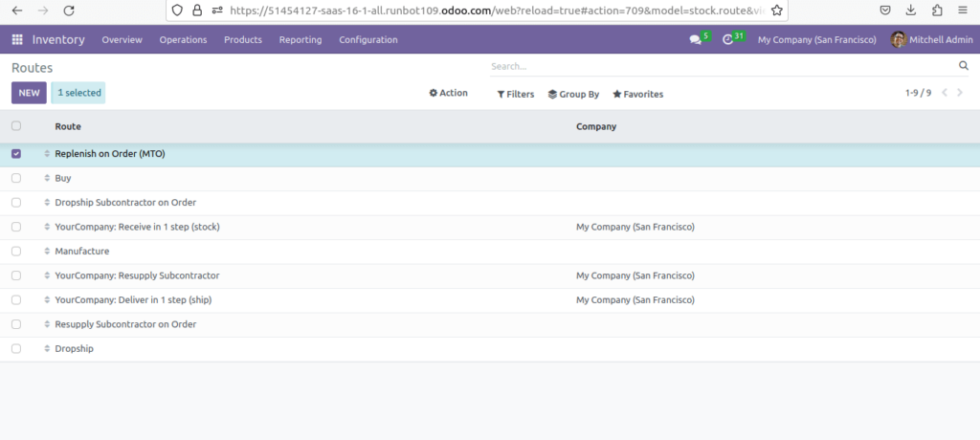Open the discuss messages icon
Screen dimensions: 980x440
point(695,39)
